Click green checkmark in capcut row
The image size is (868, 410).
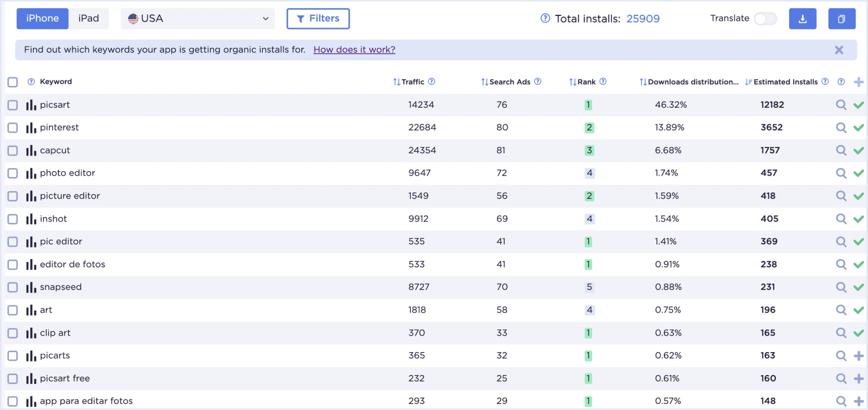point(859,151)
